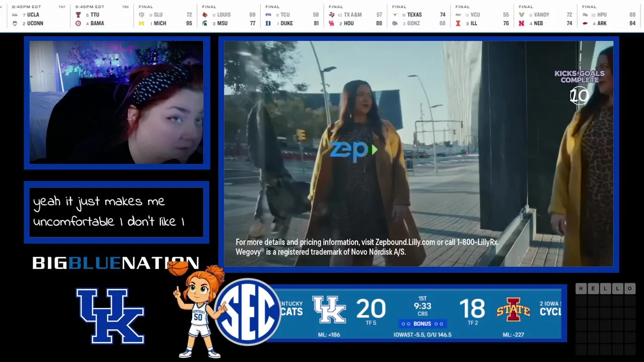Image resolution: width=644 pixels, height=362 pixels.
Task: Click the O tile in the HELLO word grid
Action: click(x=629, y=288)
